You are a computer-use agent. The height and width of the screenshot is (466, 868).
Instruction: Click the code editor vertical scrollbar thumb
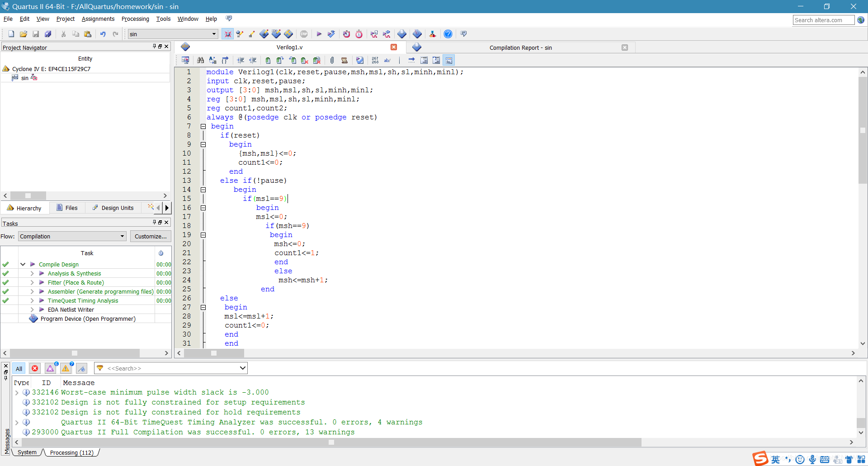863,130
